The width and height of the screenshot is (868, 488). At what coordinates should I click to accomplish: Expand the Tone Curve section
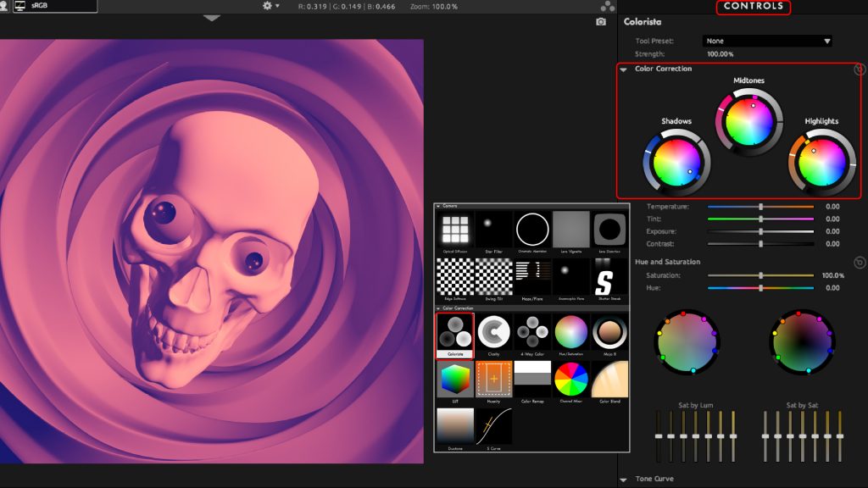[x=624, y=480]
